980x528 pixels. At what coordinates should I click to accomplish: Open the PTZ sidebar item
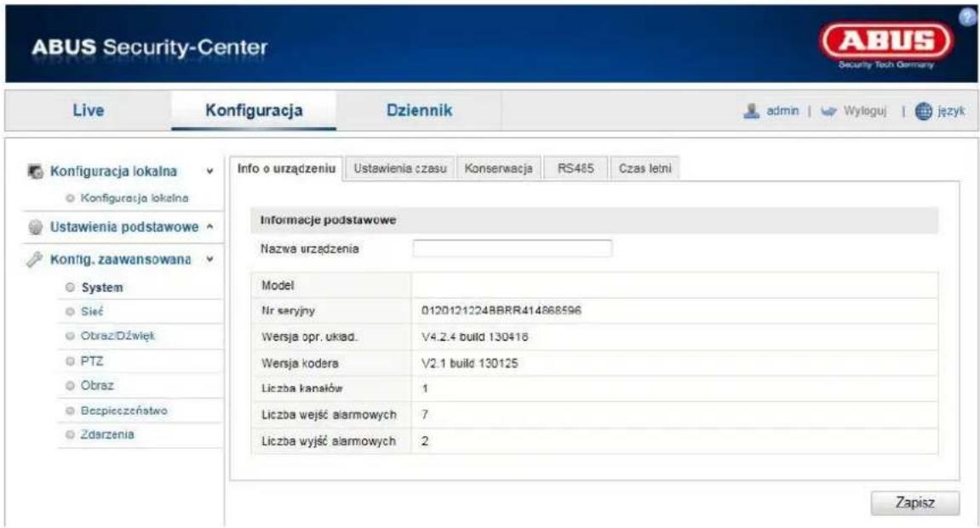click(x=92, y=361)
